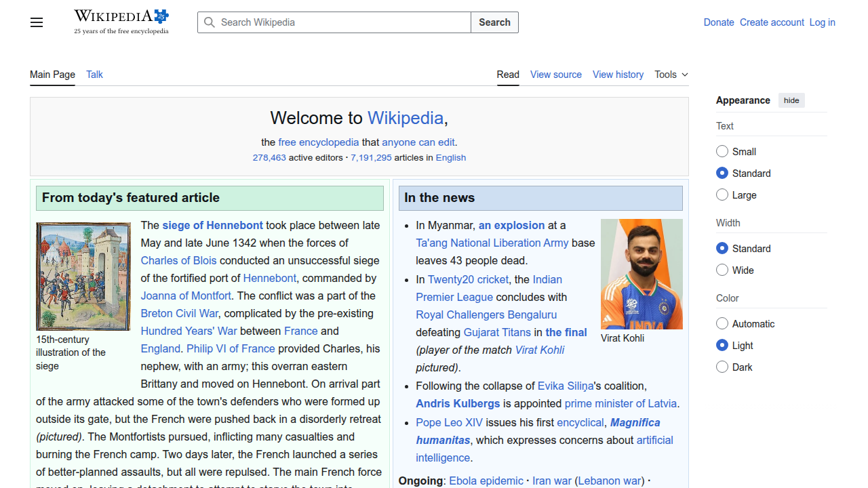Open Ebola epidemic ongoing link
The width and height of the screenshot is (868, 488).
[486, 481]
